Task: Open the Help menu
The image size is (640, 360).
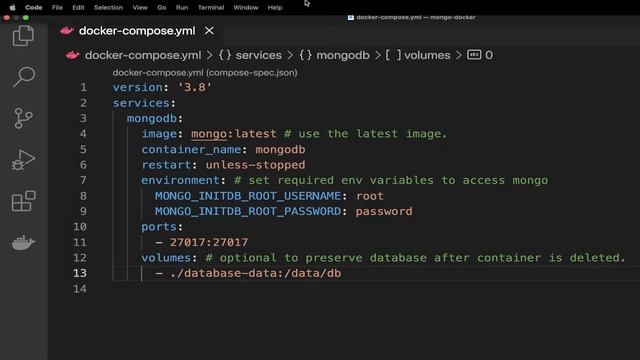Action: pyautogui.click(x=275, y=7)
